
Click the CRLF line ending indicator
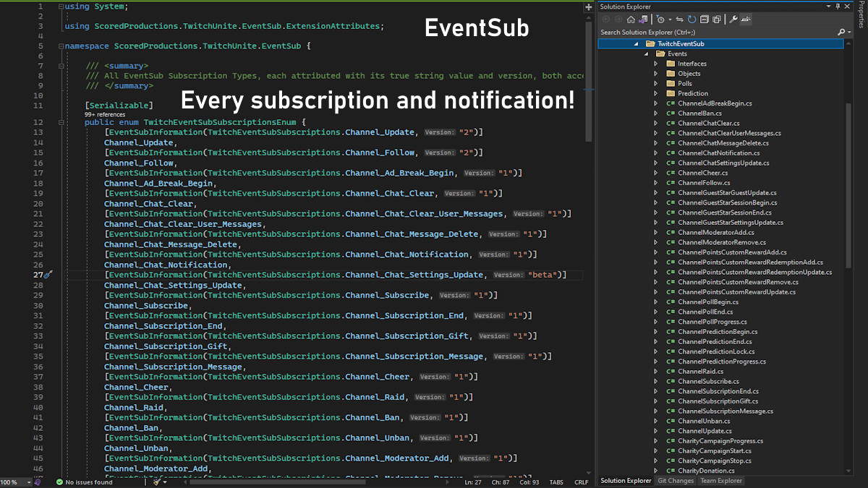(x=582, y=482)
